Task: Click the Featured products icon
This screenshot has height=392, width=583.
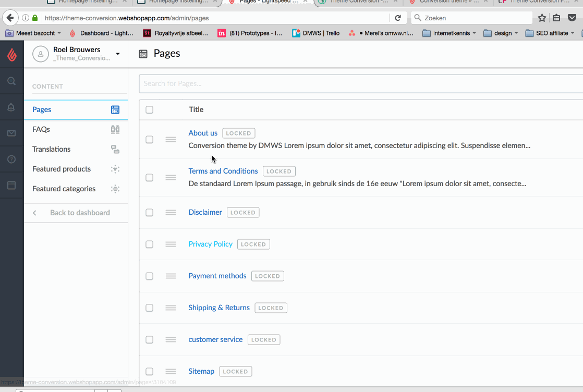Action: (115, 169)
